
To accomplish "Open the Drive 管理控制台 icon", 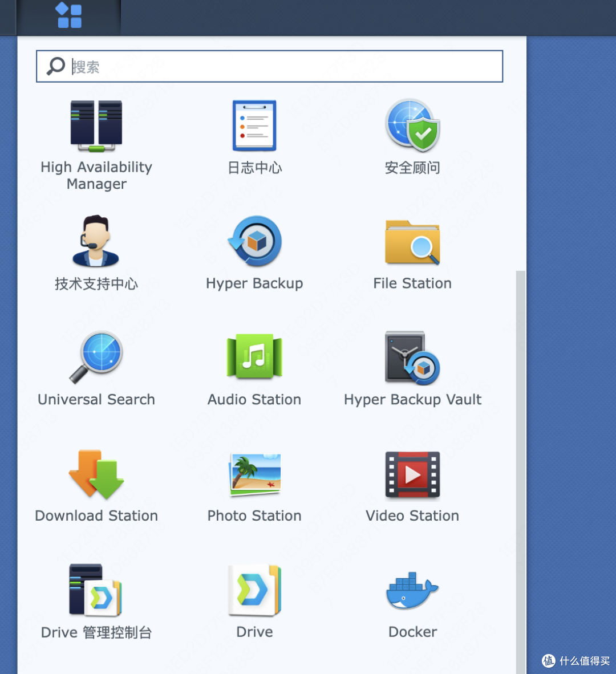I will click(95, 590).
